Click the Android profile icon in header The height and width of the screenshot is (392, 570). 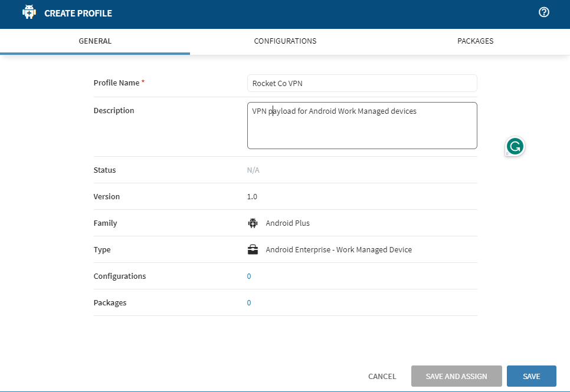(x=29, y=12)
